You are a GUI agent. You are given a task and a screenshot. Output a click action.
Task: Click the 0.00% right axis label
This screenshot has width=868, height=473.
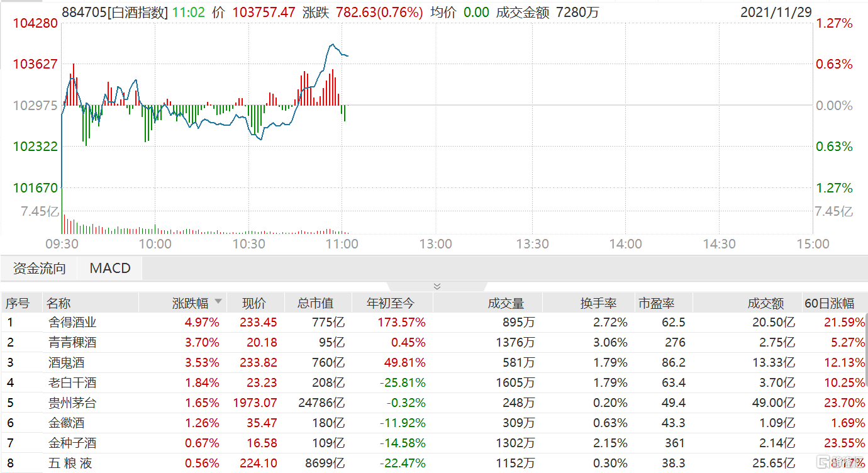click(x=834, y=105)
